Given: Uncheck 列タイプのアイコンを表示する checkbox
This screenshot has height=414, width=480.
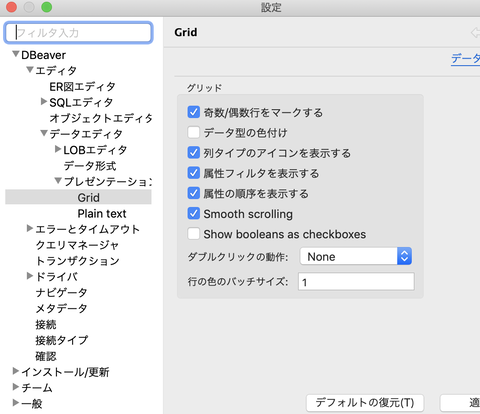Looking at the screenshot, I should [194, 153].
